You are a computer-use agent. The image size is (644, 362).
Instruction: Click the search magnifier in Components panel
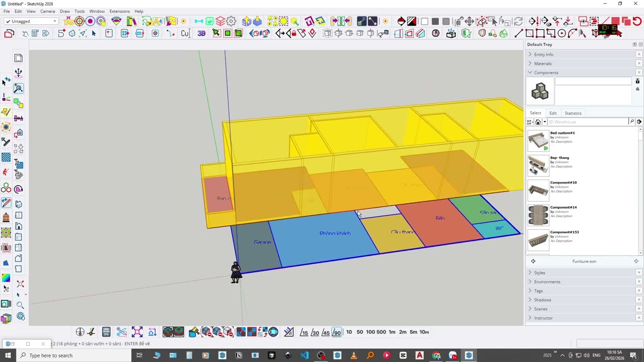click(631, 122)
